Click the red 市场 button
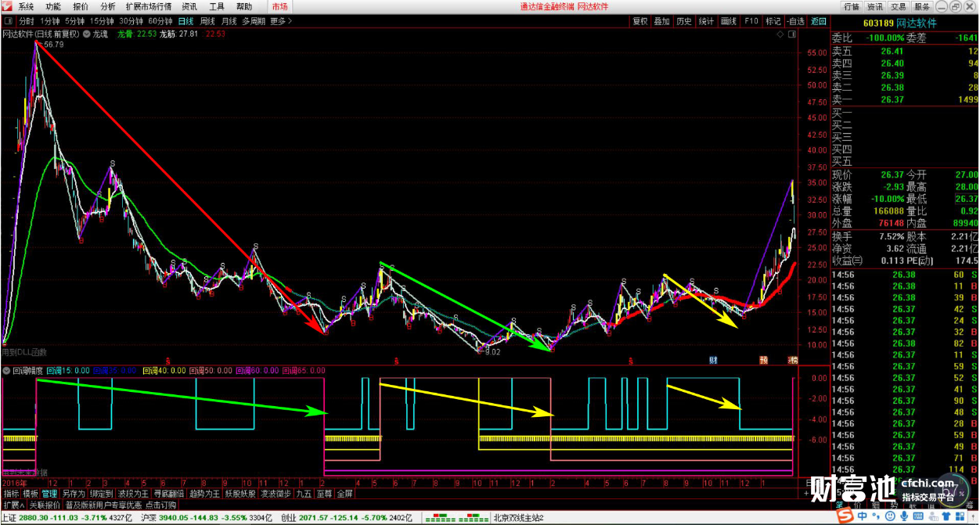This screenshot has width=980, height=525. pyautogui.click(x=279, y=6)
